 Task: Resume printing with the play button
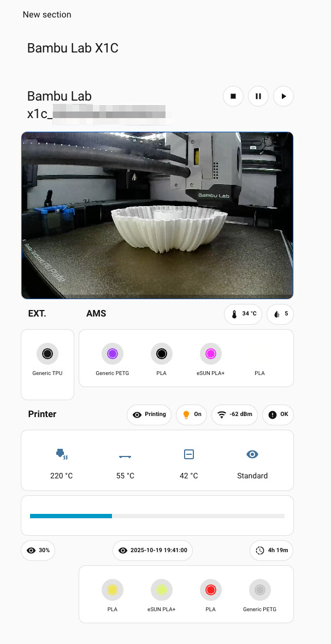283,96
